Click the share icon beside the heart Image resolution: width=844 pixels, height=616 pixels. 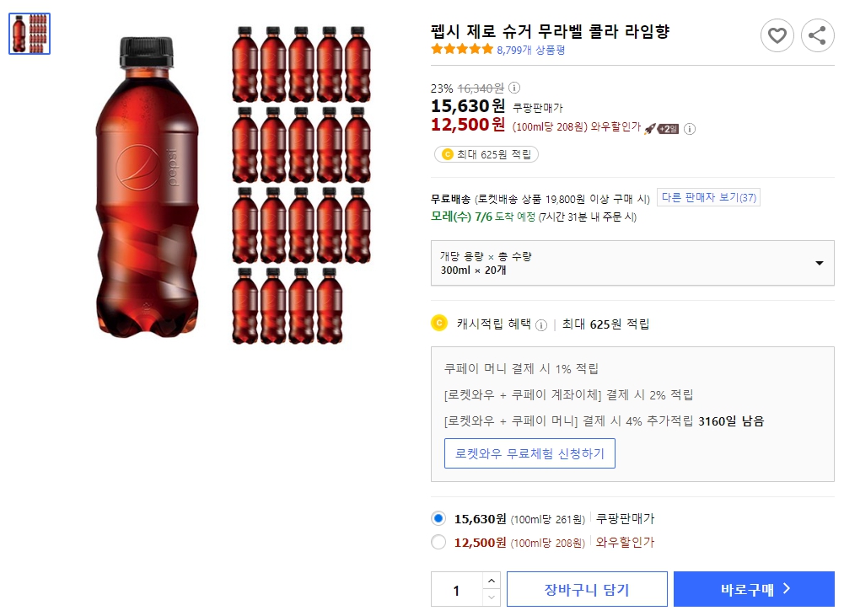[816, 35]
